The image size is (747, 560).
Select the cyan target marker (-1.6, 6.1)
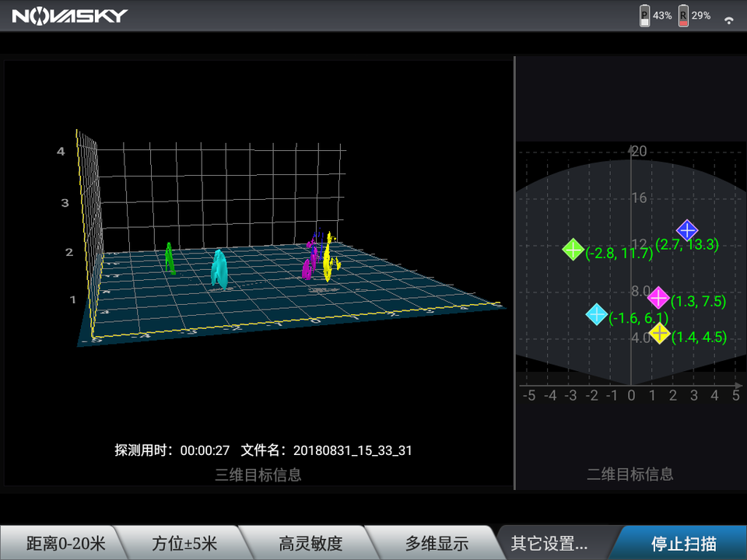(x=597, y=314)
